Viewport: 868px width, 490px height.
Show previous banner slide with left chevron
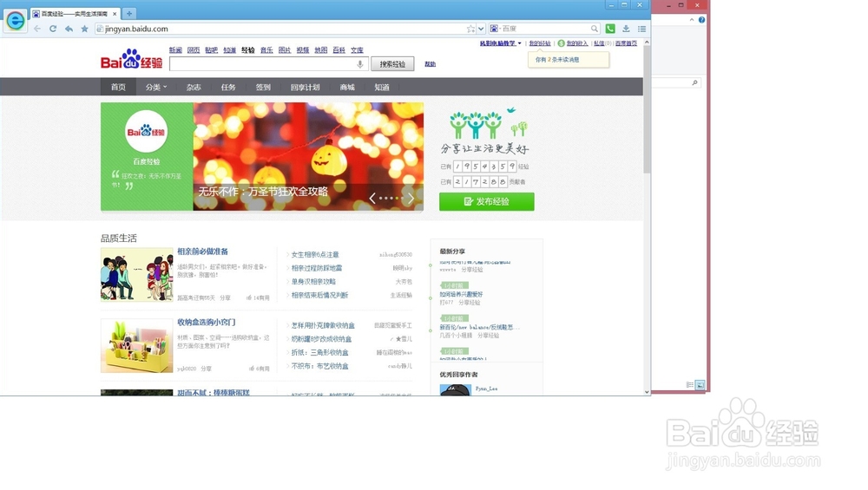[372, 198]
